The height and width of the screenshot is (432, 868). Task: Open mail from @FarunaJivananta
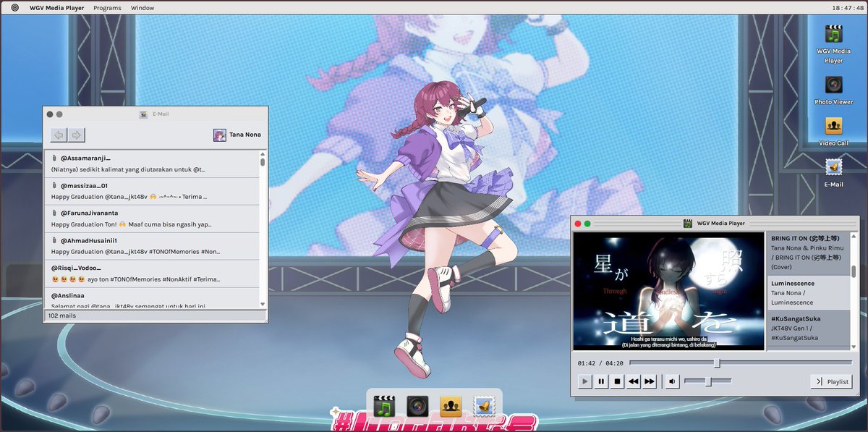tap(152, 219)
